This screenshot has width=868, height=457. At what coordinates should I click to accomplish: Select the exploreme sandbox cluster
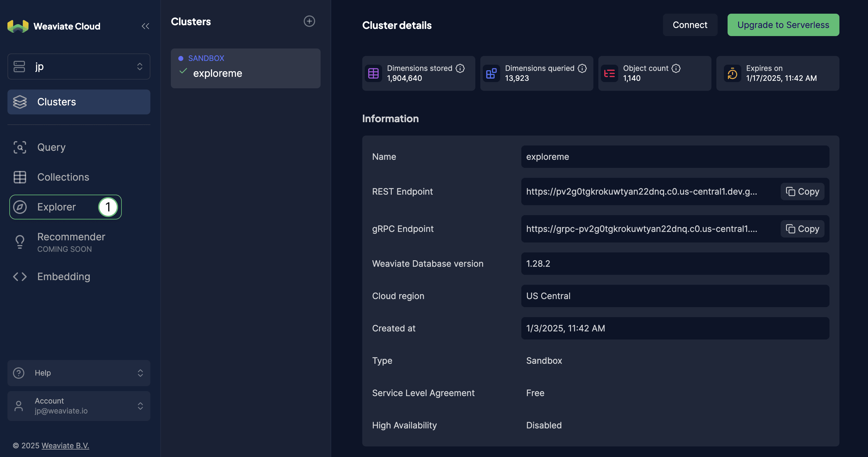pyautogui.click(x=246, y=68)
